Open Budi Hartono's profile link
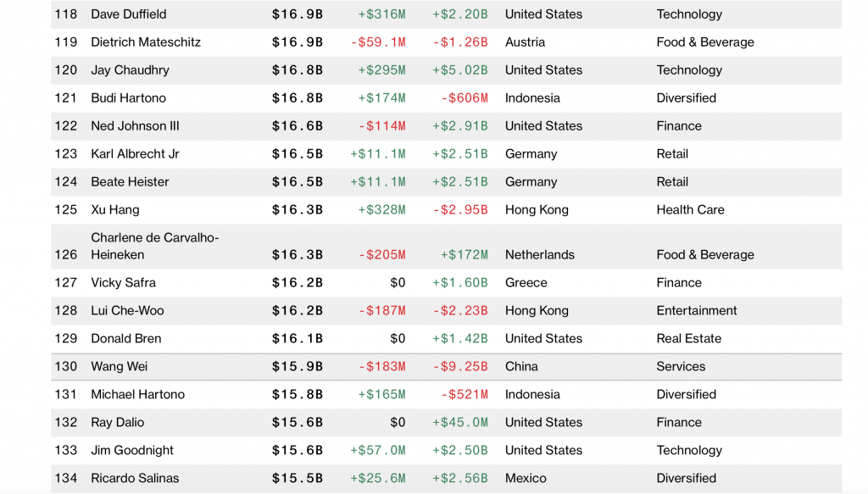Screen dimensions: 868x494 [128, 98]
